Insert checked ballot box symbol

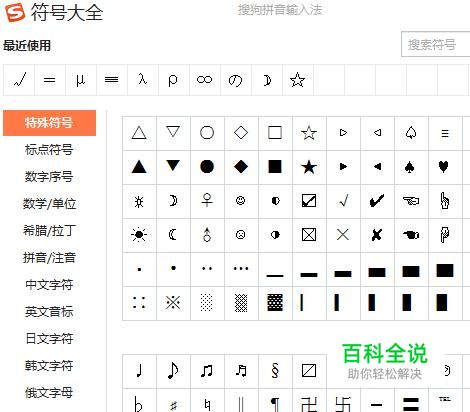coord(309,201)
